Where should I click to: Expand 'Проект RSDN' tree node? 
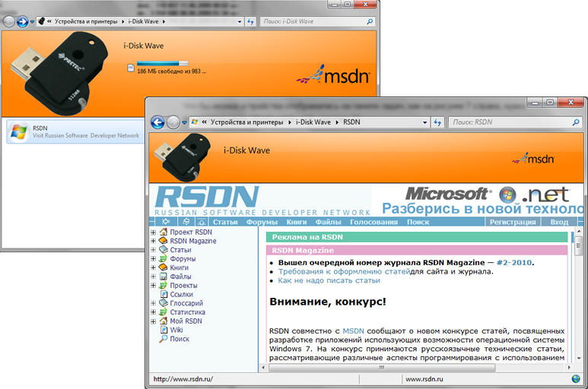tap(153, 232)
